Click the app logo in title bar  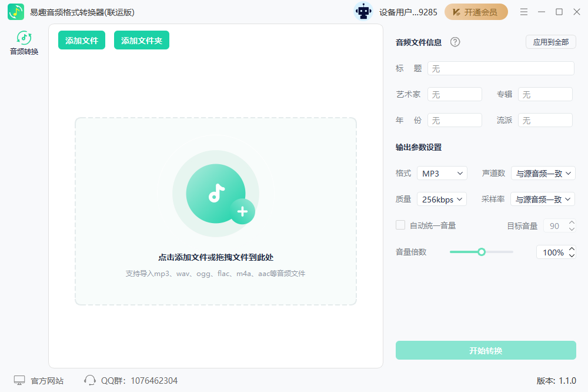pyautogui.click(x=16, y=12)
